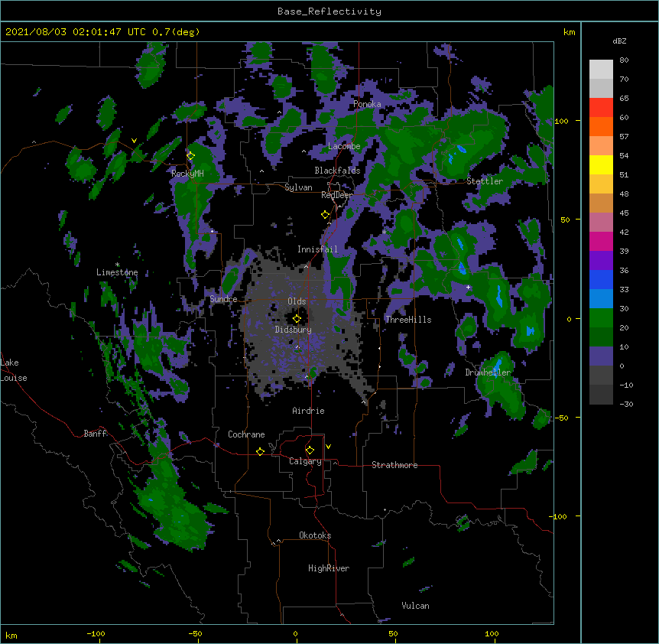Click the dBZ legend heading

point(619,41)
